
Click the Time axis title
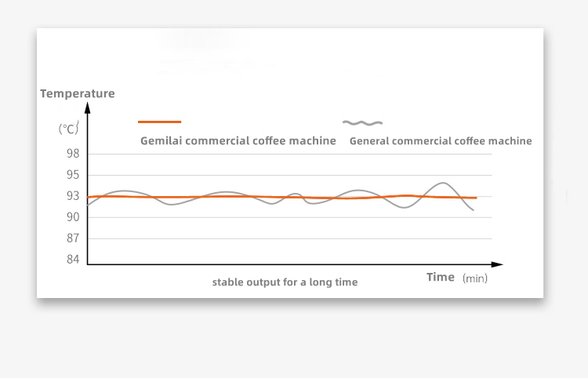[x=441, y=277]
